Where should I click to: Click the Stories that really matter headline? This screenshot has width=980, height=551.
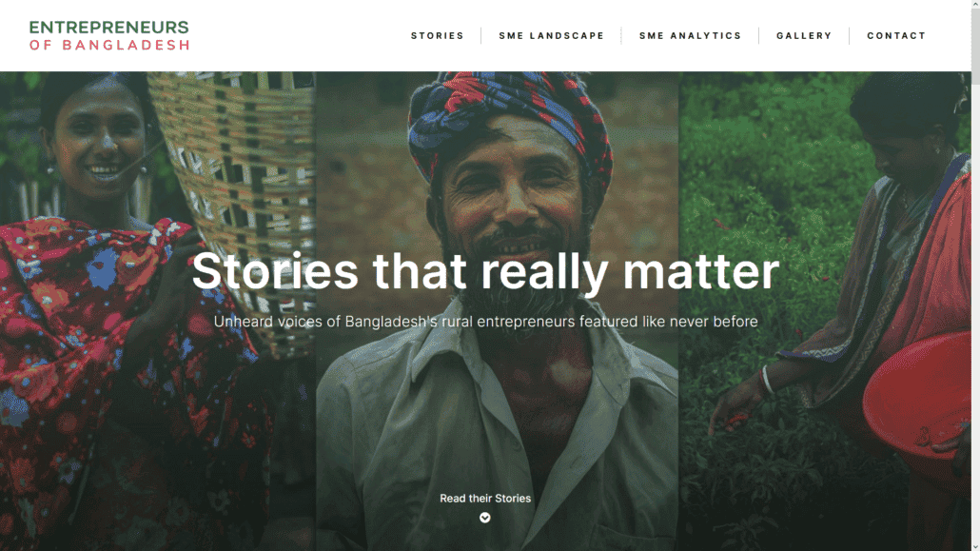485,270
